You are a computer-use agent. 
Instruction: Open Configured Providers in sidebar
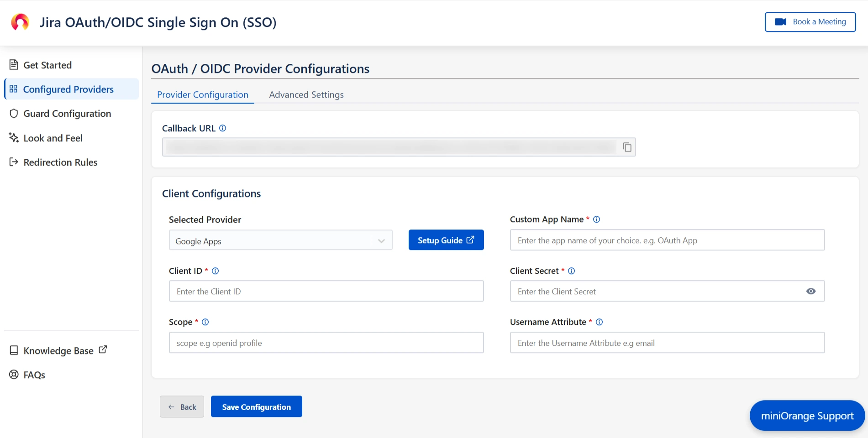click(x=71, y=89)
